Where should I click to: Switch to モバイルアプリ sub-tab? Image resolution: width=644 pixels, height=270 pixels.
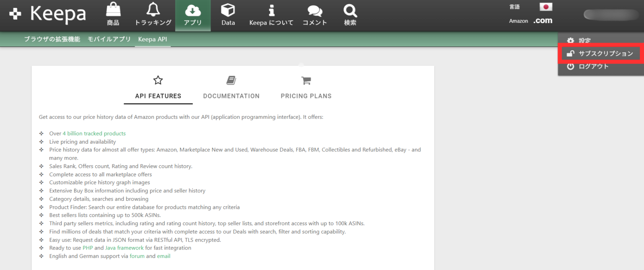tap(109, 39)
